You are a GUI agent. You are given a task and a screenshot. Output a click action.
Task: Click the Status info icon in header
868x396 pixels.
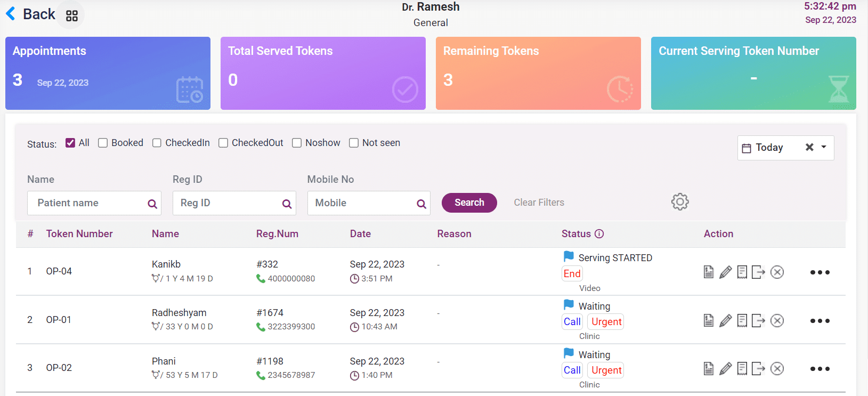click(599, 234)
